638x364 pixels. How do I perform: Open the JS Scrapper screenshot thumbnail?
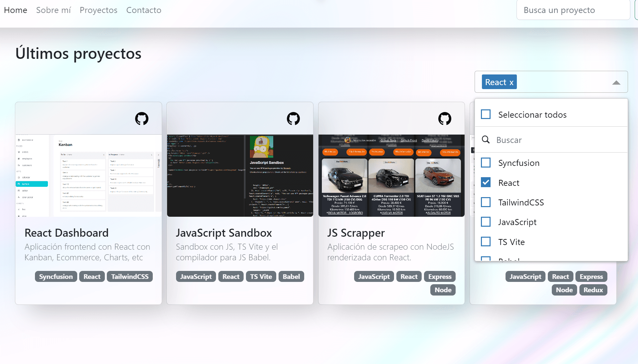[391, 176]
